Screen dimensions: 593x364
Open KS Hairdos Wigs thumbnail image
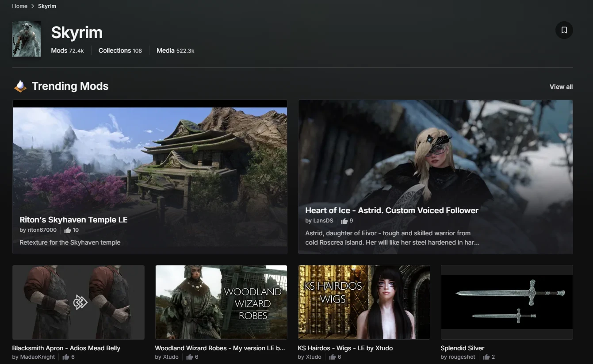coord(364,302)
